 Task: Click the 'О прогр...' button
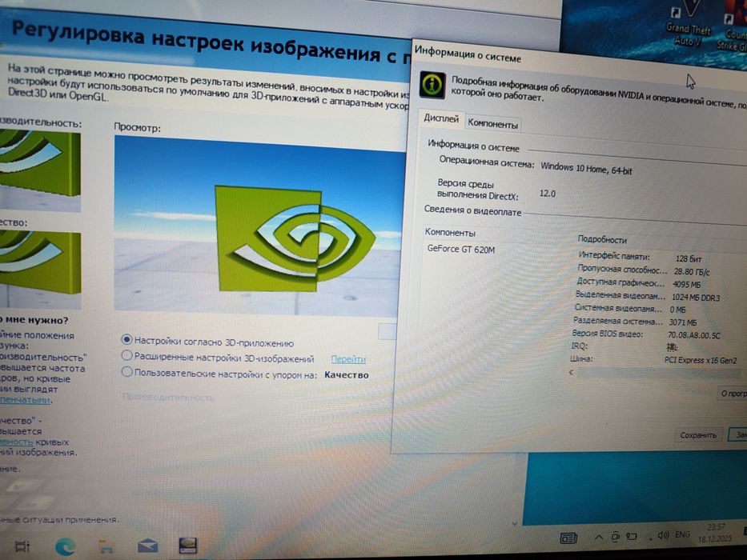pyautogui.click(x=733, y=394)
